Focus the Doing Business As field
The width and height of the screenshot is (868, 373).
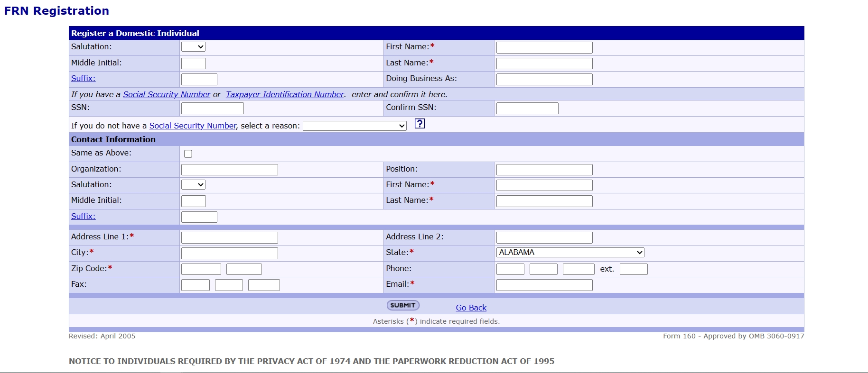pyautogui.click(x=544, y=79)
